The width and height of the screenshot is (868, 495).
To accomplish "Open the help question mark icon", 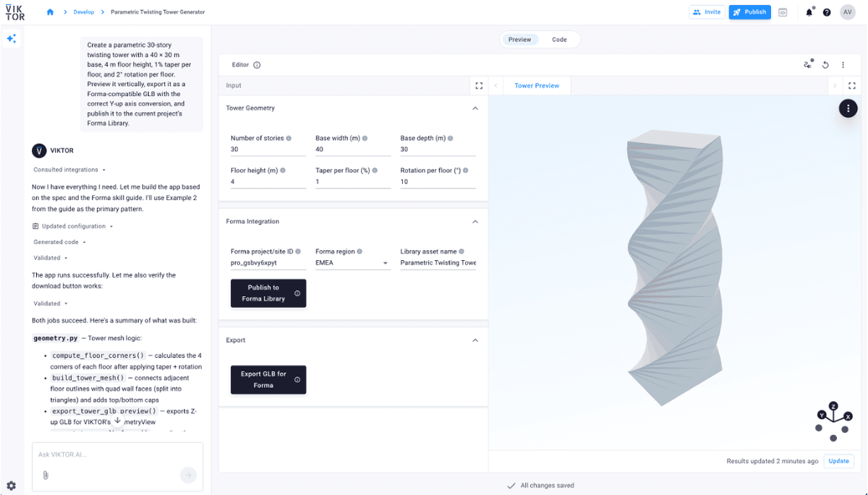I will (x=827, y=12).
